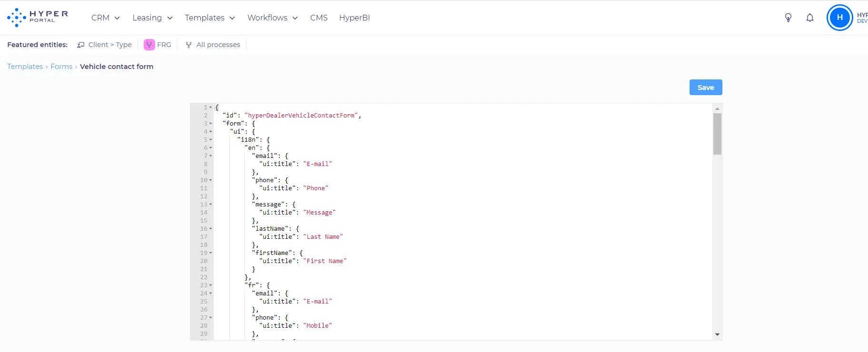Open All processes featured link

click(x=213, y=45)
